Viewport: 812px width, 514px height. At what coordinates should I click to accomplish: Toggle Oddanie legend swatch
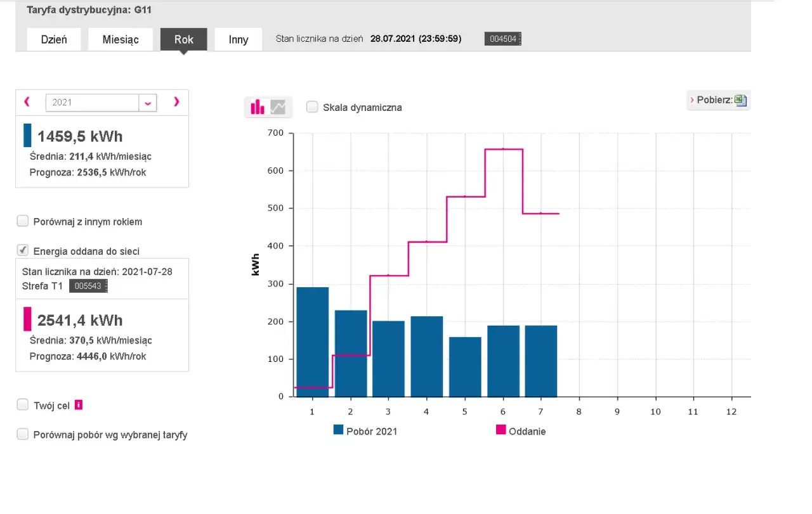pyautogui.click(x=501, y=430)
